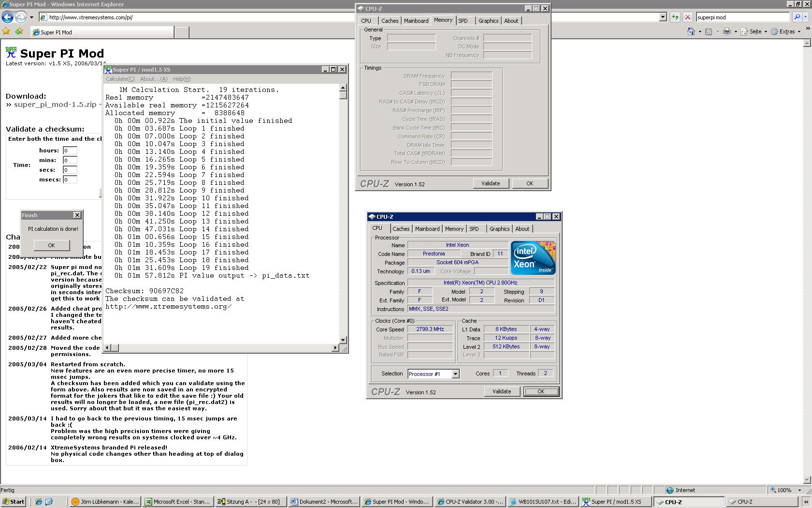Switch to Microsoft Excel taskbar button
This screenshot has width=812, height=508.
click(x=178, y=502)
